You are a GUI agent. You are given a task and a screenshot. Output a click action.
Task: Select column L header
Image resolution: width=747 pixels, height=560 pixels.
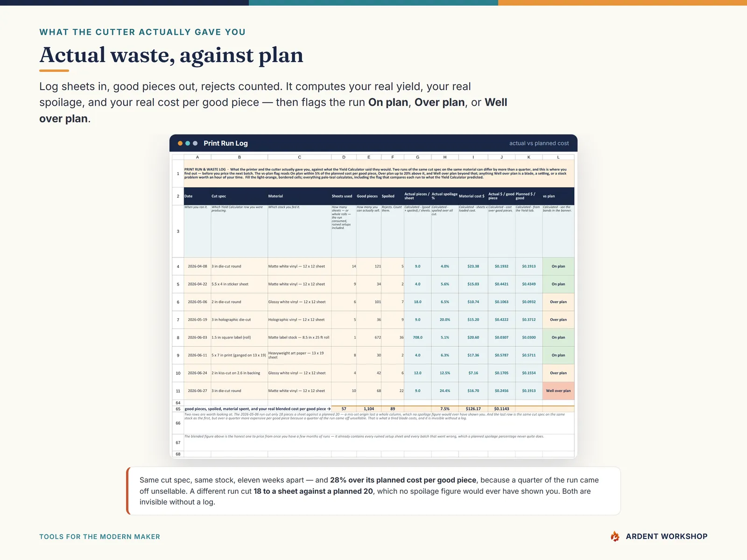[x=558, y=157]
